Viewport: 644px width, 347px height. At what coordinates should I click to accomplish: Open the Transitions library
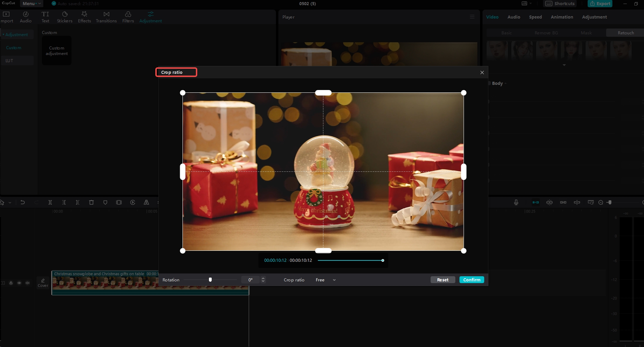pos(106,17)
